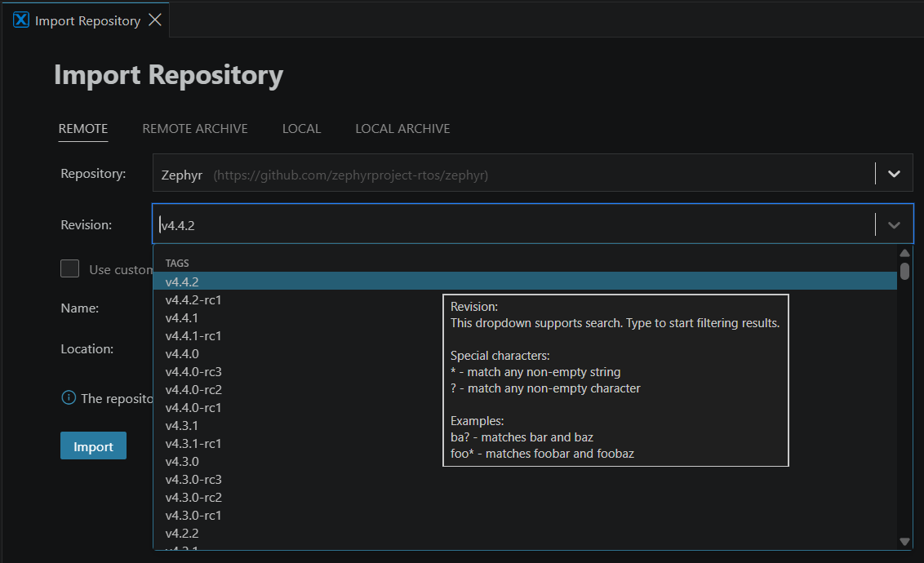Choose tag v4.3.0-rc1
Viewport: 924px width, 563px height.
coord(525,516)
